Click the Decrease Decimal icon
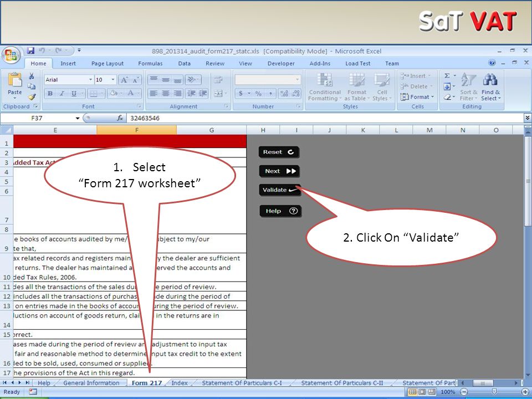 (296, 93)
